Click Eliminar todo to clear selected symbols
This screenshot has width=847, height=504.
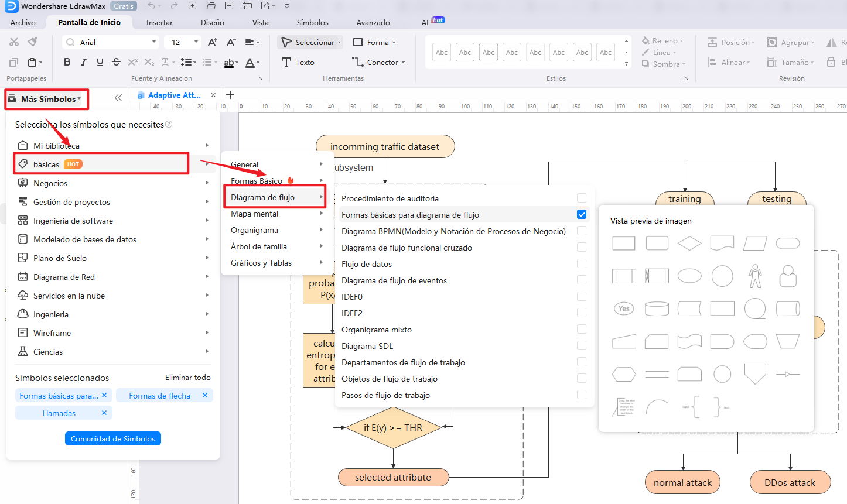pos(187,378)
